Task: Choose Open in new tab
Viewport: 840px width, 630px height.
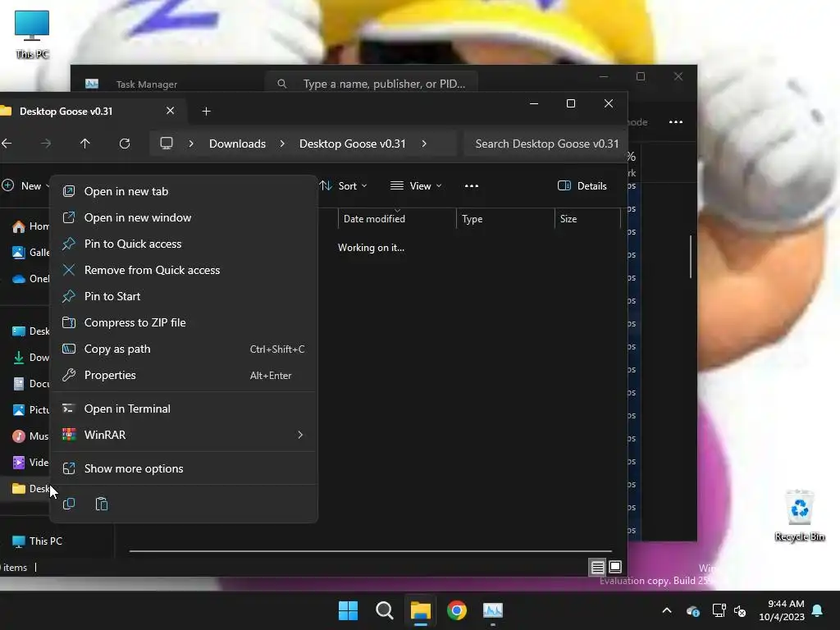Action: point(184,191)
